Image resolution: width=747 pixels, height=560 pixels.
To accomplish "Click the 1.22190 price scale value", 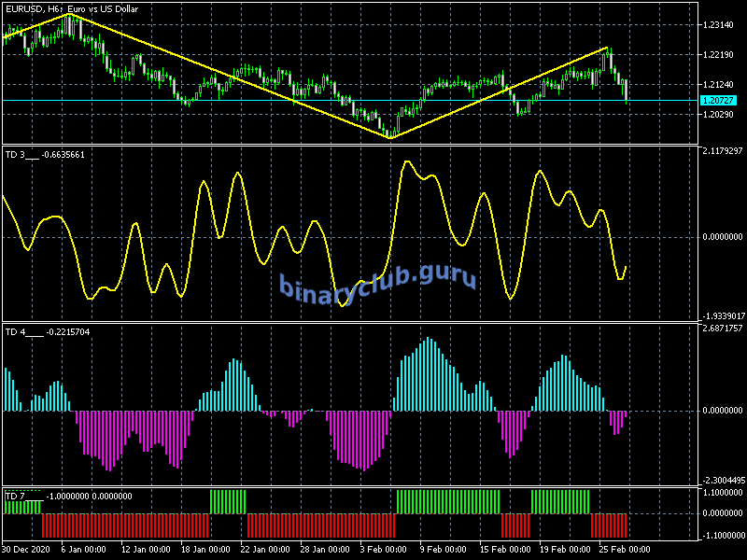I will tap(719, 56).
